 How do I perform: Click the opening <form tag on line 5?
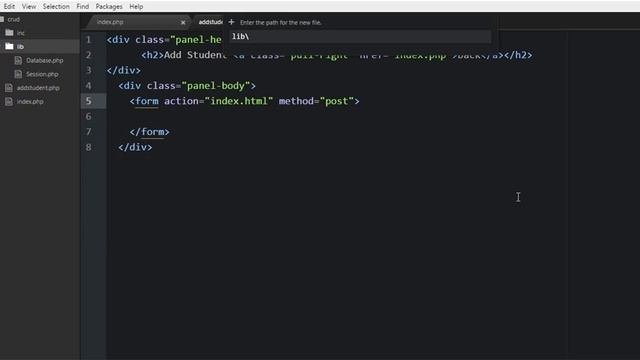click(144, 101)
